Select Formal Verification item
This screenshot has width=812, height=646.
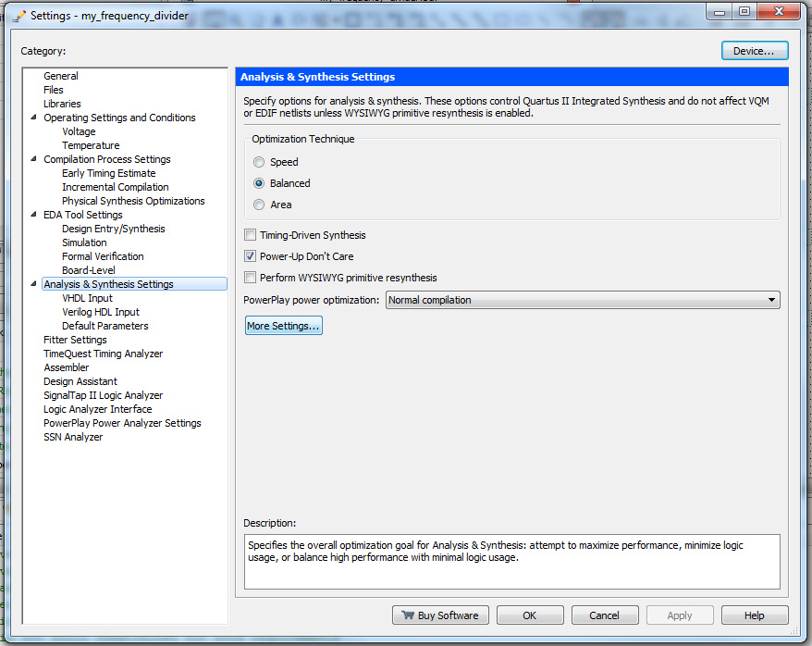103,256
